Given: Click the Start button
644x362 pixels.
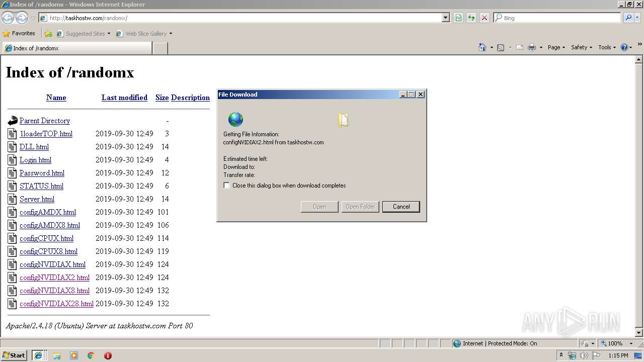Looking at the screenshot, I should click(x=14, y=355).
